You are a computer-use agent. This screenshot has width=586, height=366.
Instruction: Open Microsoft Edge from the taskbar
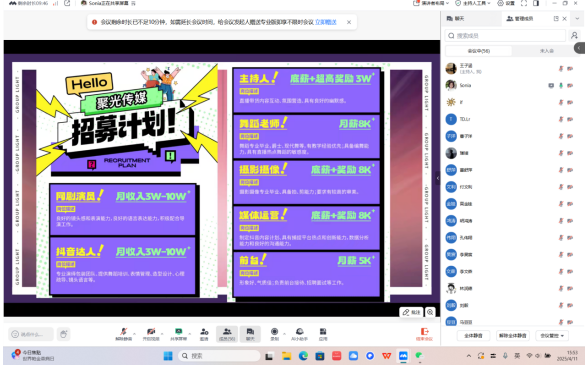pos(303,356)
